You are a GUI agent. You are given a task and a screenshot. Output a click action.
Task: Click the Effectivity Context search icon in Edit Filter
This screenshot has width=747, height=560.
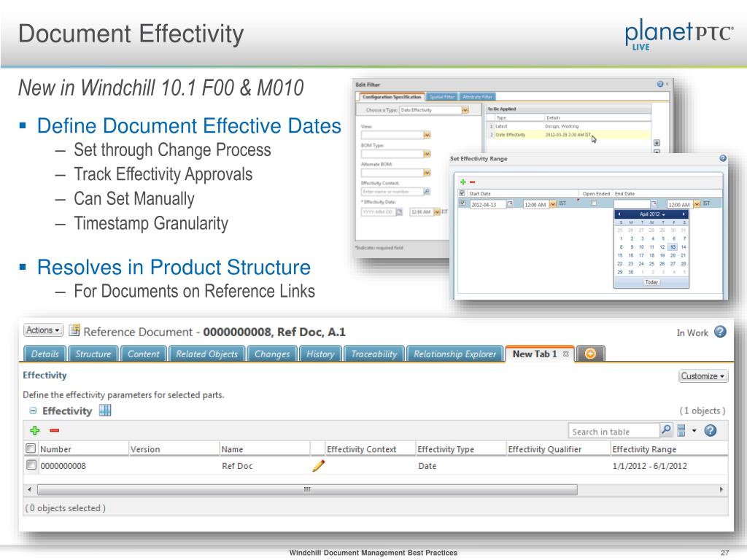[427, 192]
